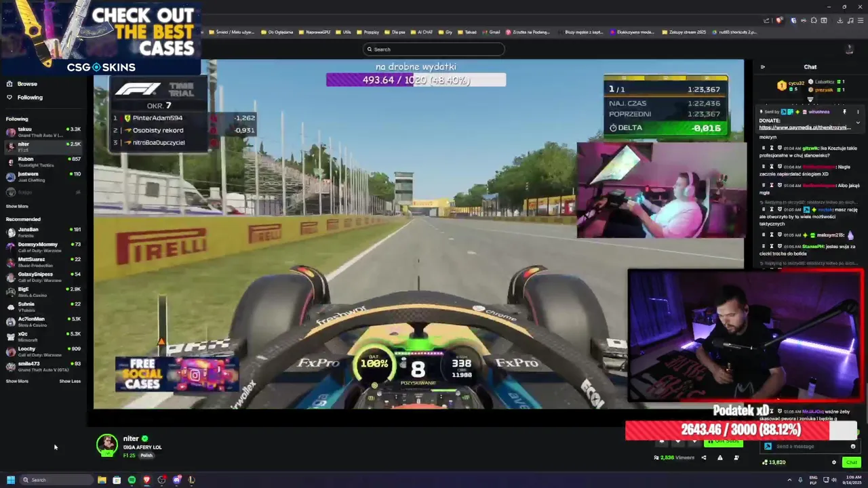Open the Gmail bookmark
This screenshot has height=488, width=868.
point(492,32)
